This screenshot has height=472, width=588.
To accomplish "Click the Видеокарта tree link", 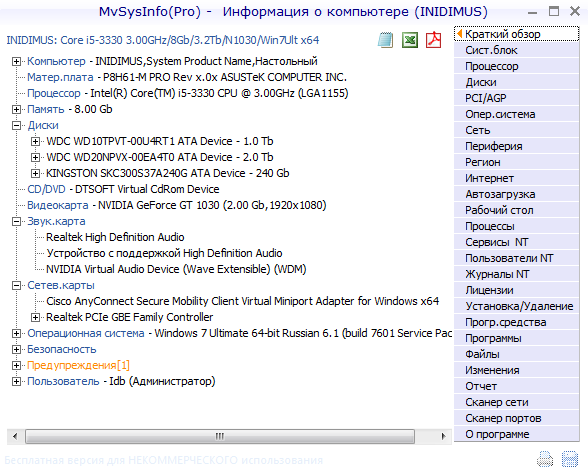I will coord(58,205).
